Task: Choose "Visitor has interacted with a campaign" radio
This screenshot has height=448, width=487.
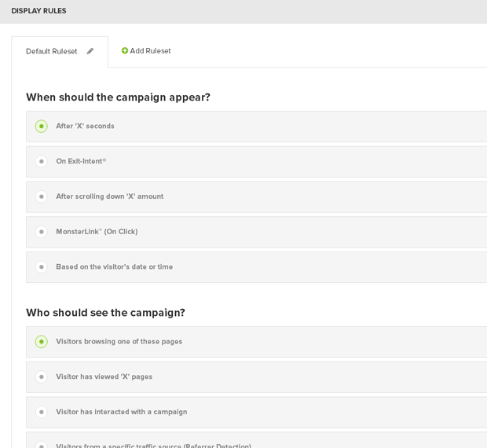Action: coord(42,412)
